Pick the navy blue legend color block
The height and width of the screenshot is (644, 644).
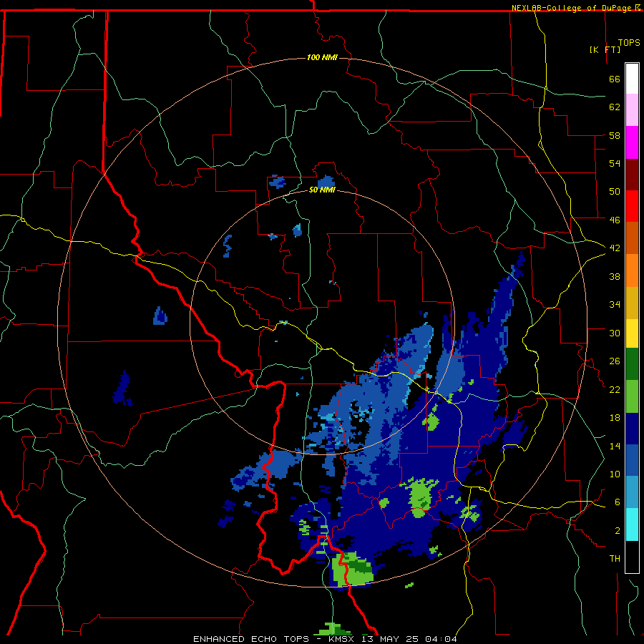632,429
